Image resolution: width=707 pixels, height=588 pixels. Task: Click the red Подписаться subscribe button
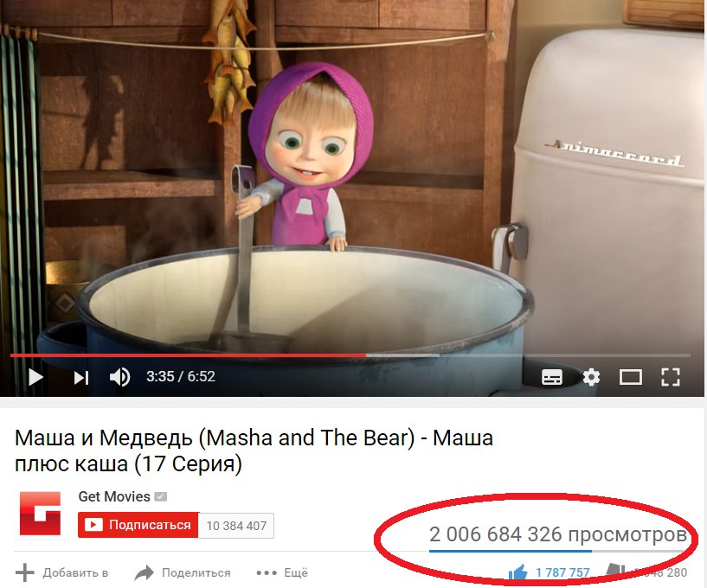pos(138,525)
